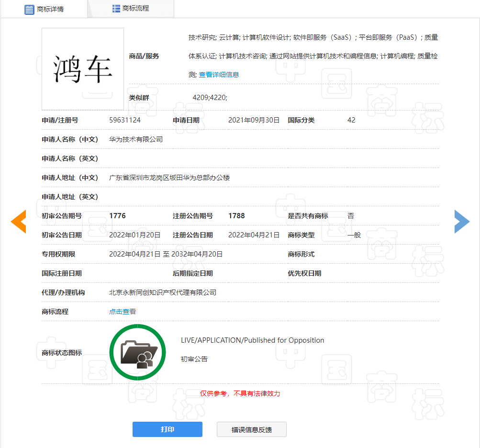The width and height of the screenshot is (480, 448).
Task: Click the blue right arrow to view next trademark
Action: pyautogui.click(x=461, y=222)
